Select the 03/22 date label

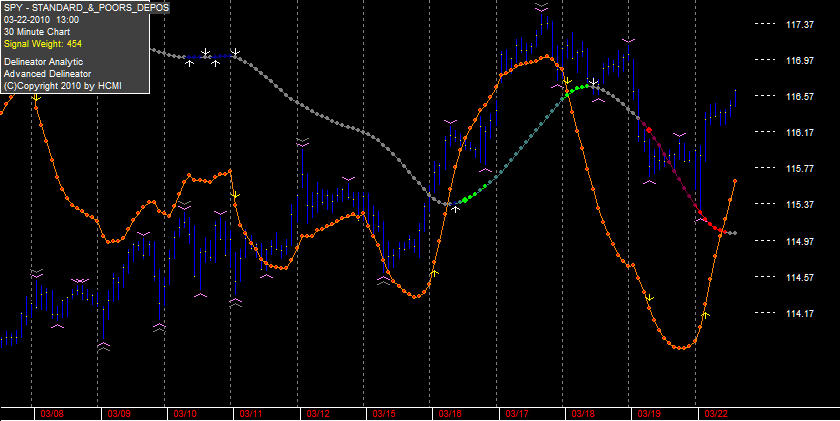(716, 414)
